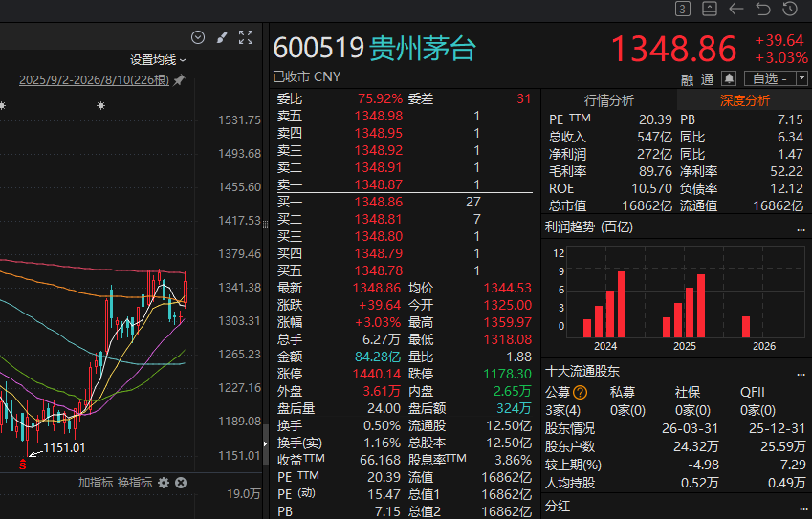
Task: Click the undo curved arrow icon
Action: tap(763, 9)
